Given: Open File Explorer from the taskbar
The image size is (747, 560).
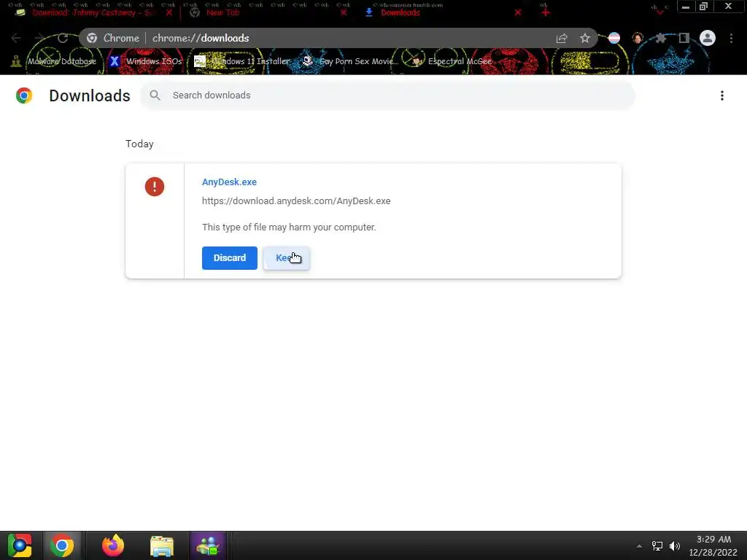Looking at the screenshot, I should [161, 545].
